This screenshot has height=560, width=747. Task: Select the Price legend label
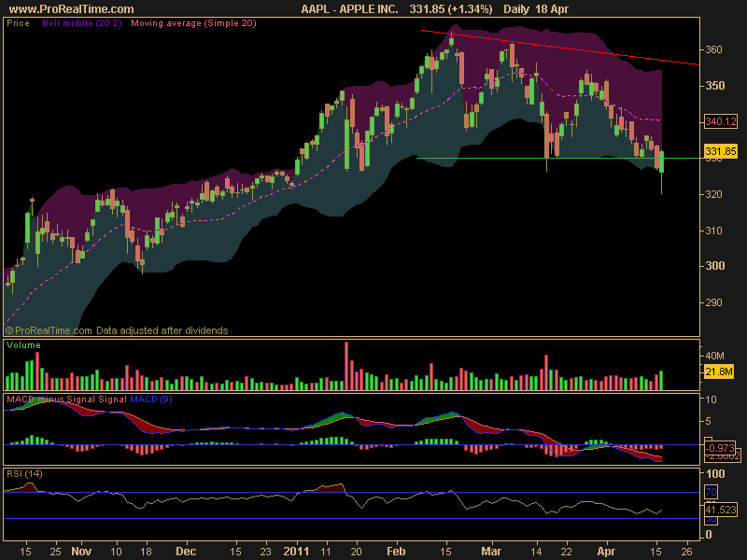coord(18,22)
